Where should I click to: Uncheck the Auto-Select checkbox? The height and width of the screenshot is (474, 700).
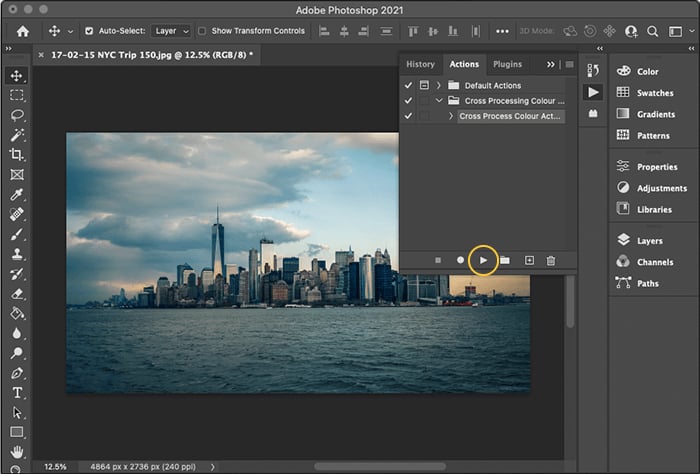[88, 31]
